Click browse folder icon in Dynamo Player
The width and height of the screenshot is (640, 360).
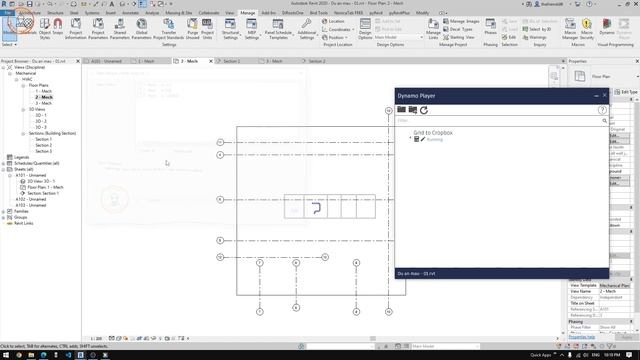click(x=401, y=110)
